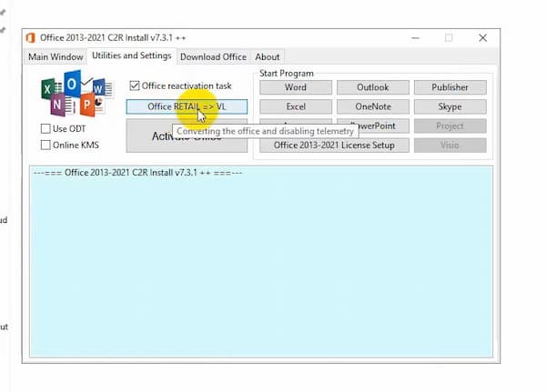Viewport: 546px width, 392px height.
Task: Close the C2R Install window
Action: [482, 38]
